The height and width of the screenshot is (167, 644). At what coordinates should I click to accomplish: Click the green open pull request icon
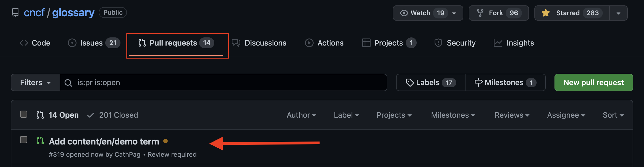40,140
